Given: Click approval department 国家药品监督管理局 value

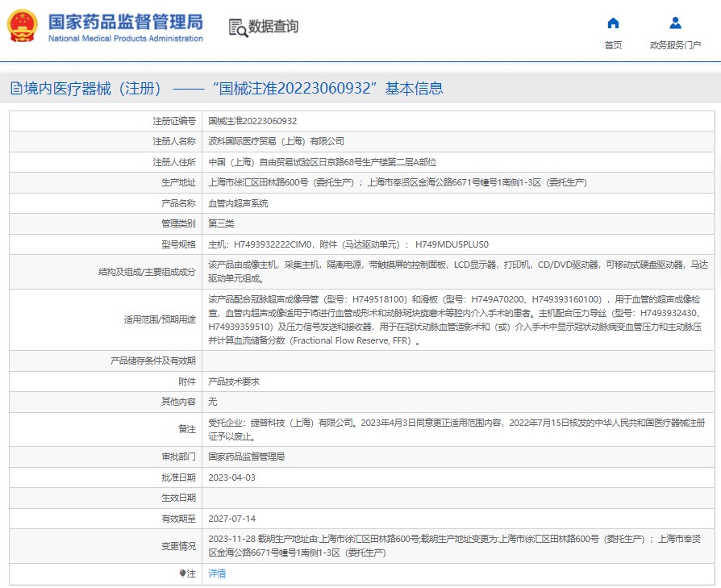Looking at the screenshot, I should point(247,457).
